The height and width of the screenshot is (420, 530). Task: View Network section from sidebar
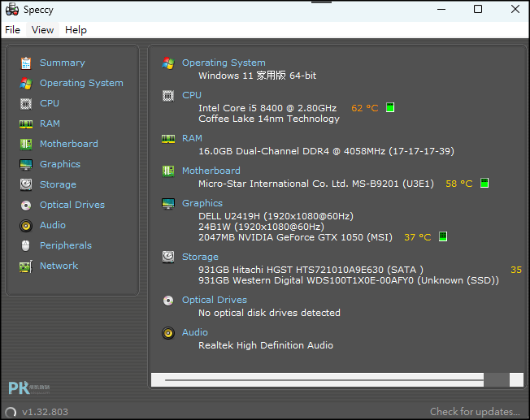[59, 266]
